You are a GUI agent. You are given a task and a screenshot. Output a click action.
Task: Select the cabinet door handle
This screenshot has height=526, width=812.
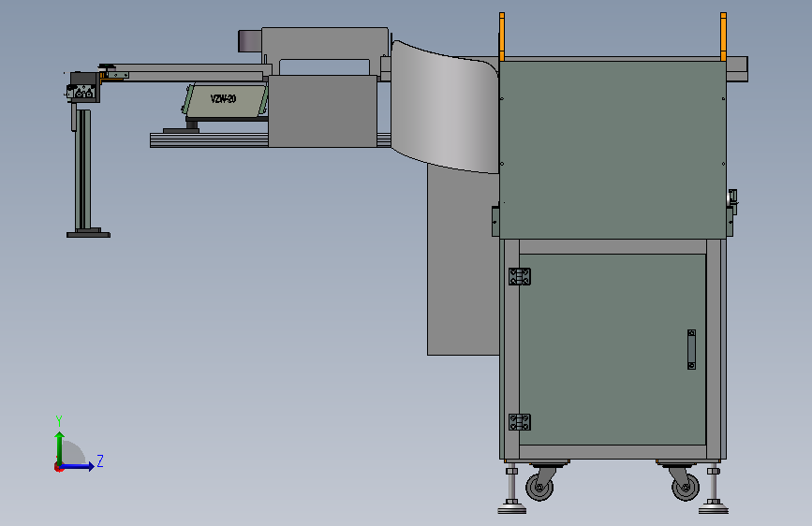coord(691,349)
